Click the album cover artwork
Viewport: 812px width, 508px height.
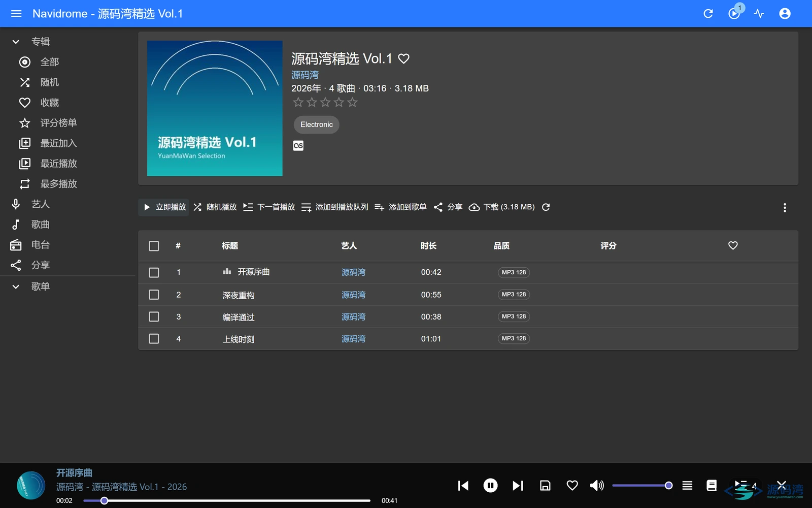click(x=215, y=108)
